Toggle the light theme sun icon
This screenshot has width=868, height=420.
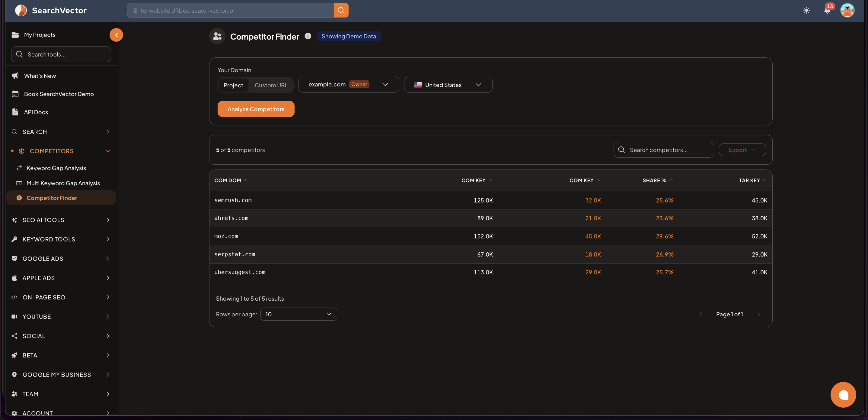point(806,11)
